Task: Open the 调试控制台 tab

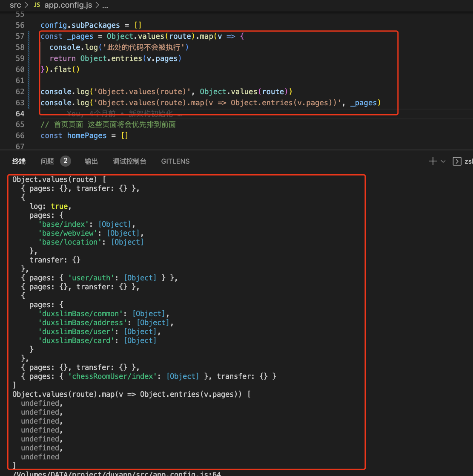Action: (x=129, y=161)
